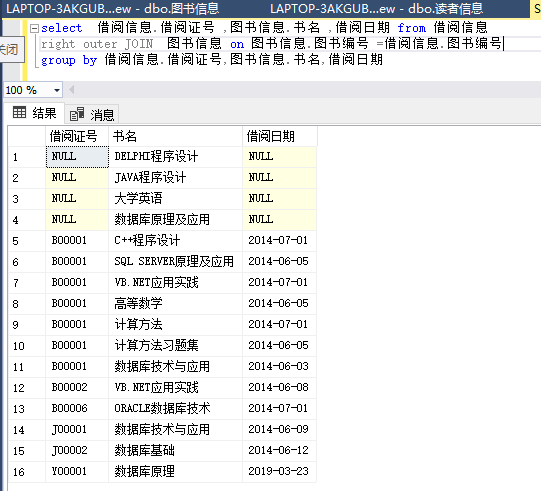The image size is (541, 491).
Task: Open the 消息 messages tab
Action: pos(92,114)
